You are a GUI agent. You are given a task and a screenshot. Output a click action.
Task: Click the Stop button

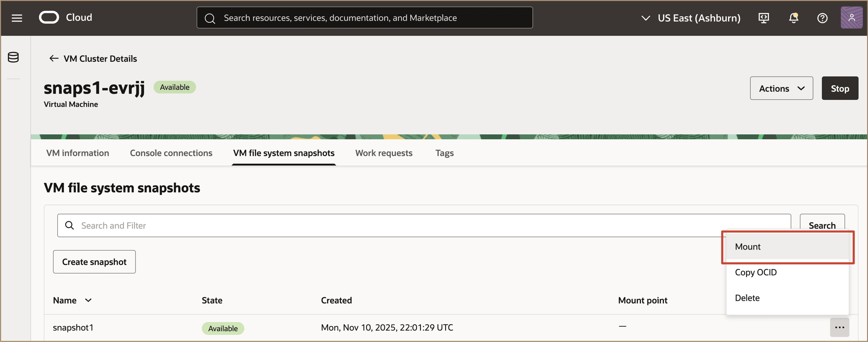coord(840,88)
